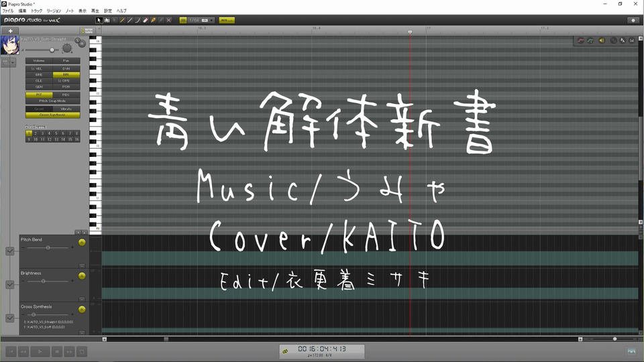Adjust the track volume slider
Viewport: 644px width, 362px height.
tap(42, 50)
